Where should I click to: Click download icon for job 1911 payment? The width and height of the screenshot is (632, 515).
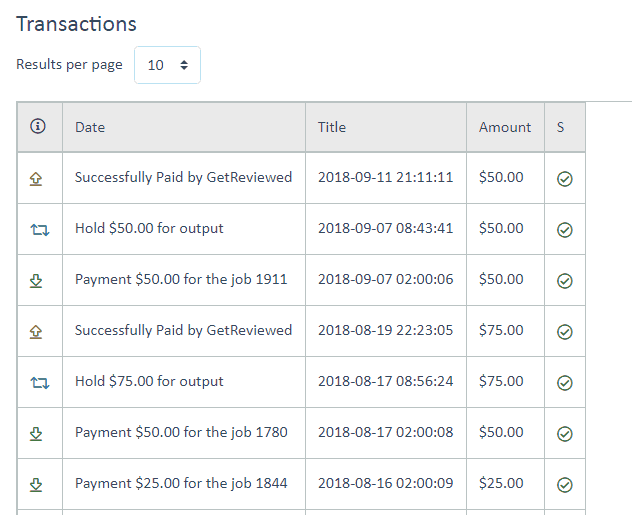tap(39, 280)
